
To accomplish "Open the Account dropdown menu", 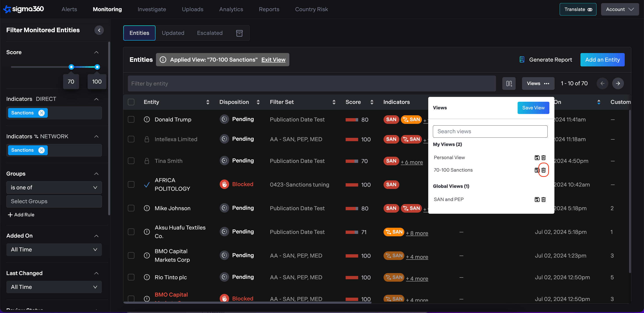I will click(619, 9).
